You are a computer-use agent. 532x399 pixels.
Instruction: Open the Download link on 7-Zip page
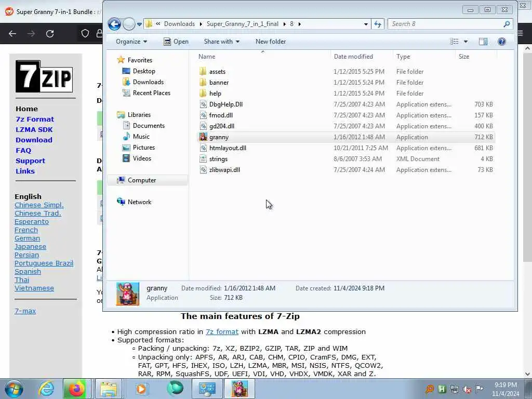[34, 140]
